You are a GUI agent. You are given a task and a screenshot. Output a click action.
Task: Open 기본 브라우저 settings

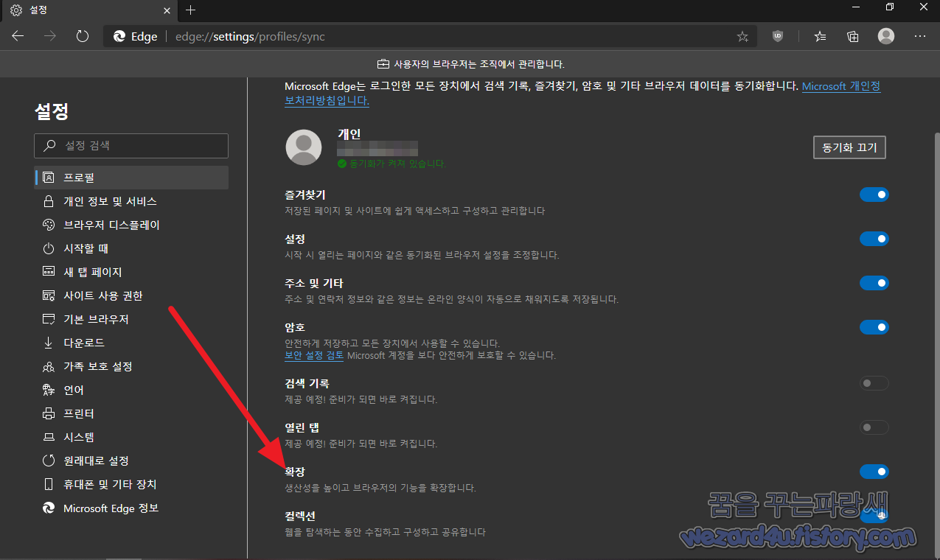pos(131,319)
